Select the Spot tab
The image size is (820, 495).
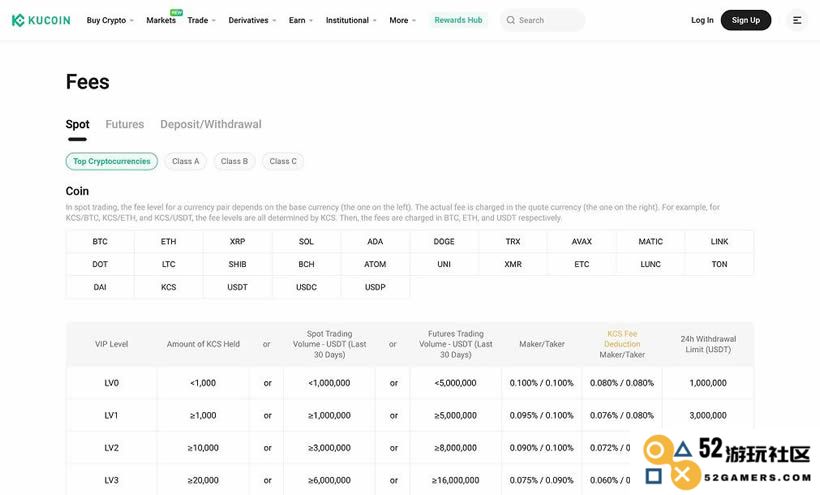pos(77,124)
